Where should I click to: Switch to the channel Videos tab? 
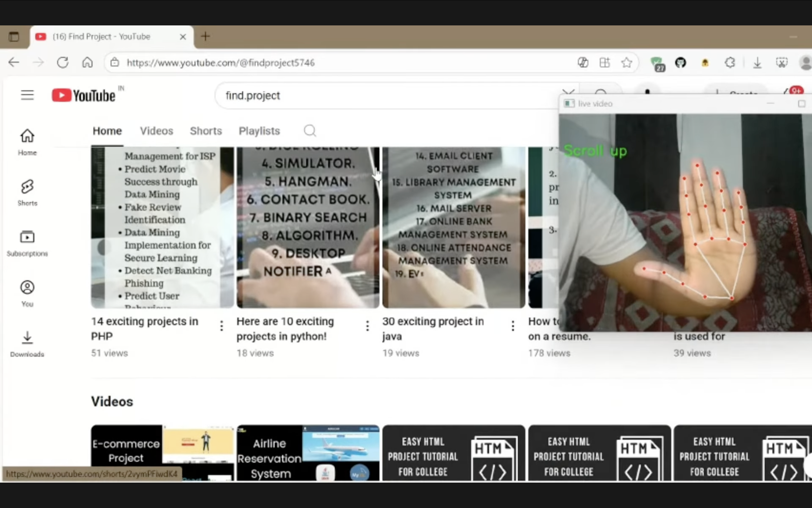(x=156, y=131)
